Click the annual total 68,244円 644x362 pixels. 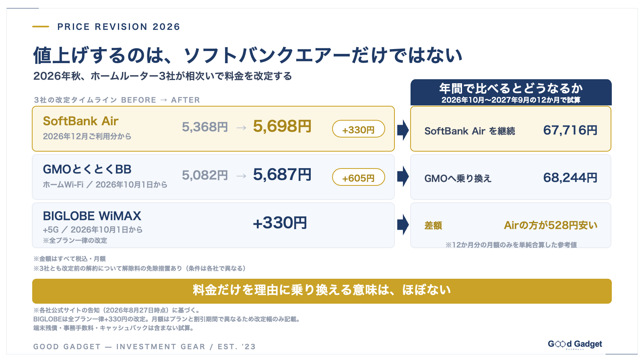[x=570, y=178]
